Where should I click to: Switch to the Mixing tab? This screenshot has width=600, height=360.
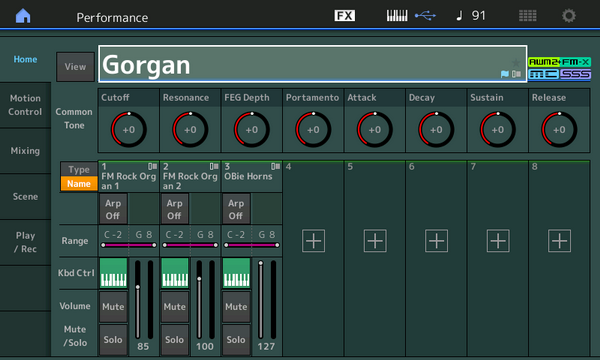coord(25,151)
